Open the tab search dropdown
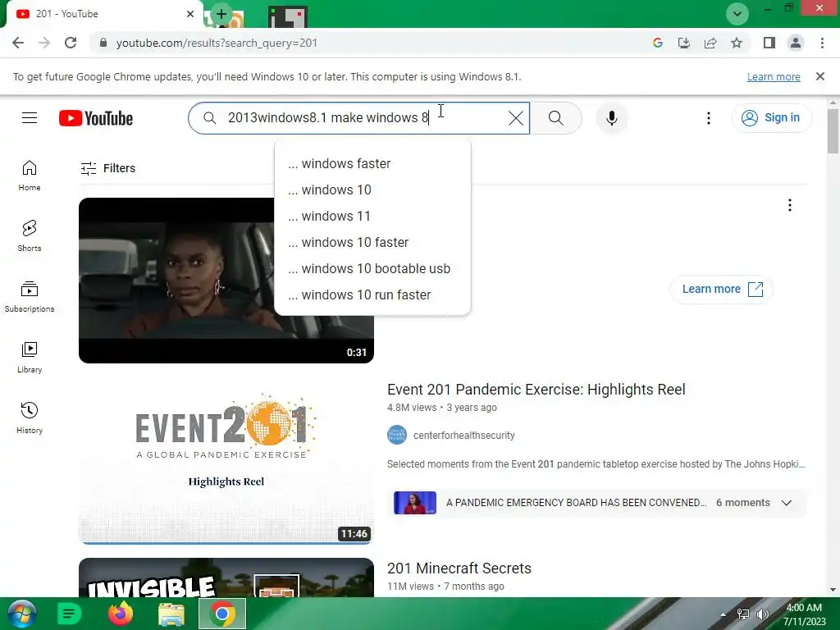Viewport: 840px width, 630px height. coord(737,14)
